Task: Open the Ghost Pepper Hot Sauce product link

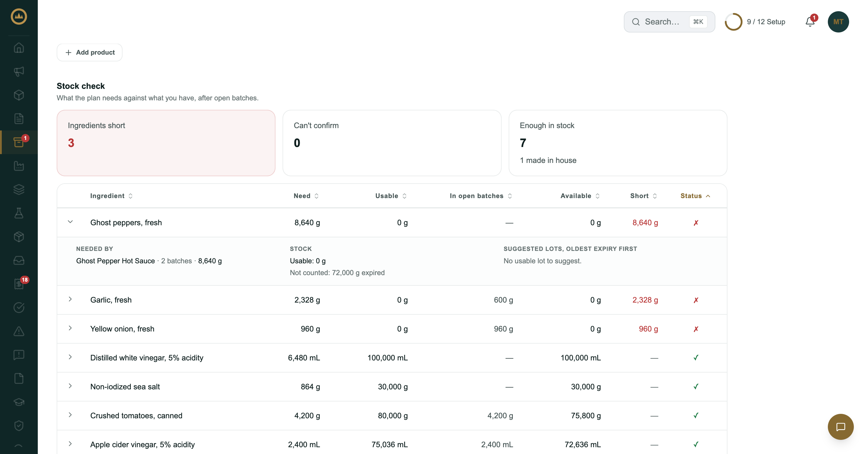Action: (x=115, y=261)
